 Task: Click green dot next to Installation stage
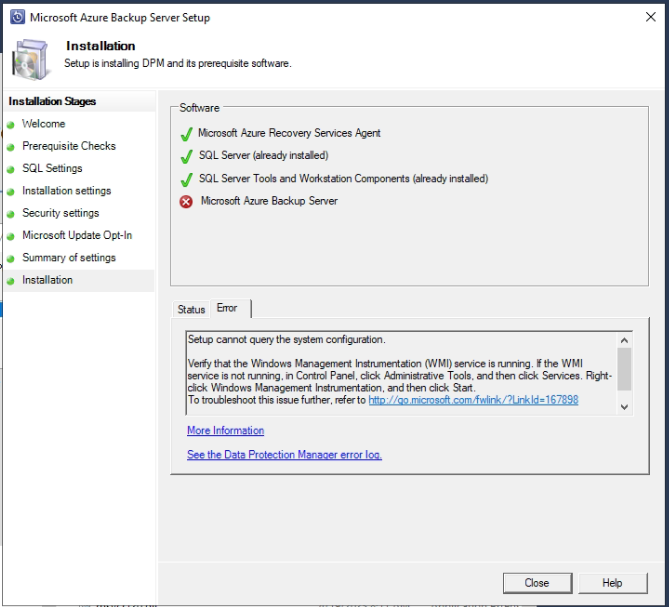pyautogui.click(x=11, y=281)
